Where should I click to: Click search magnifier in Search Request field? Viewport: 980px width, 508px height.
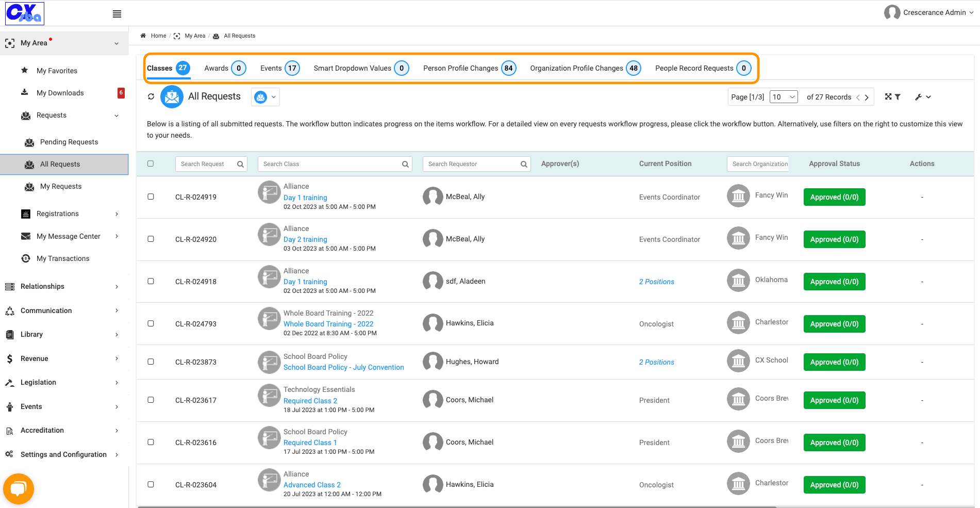tap(240, 164)
